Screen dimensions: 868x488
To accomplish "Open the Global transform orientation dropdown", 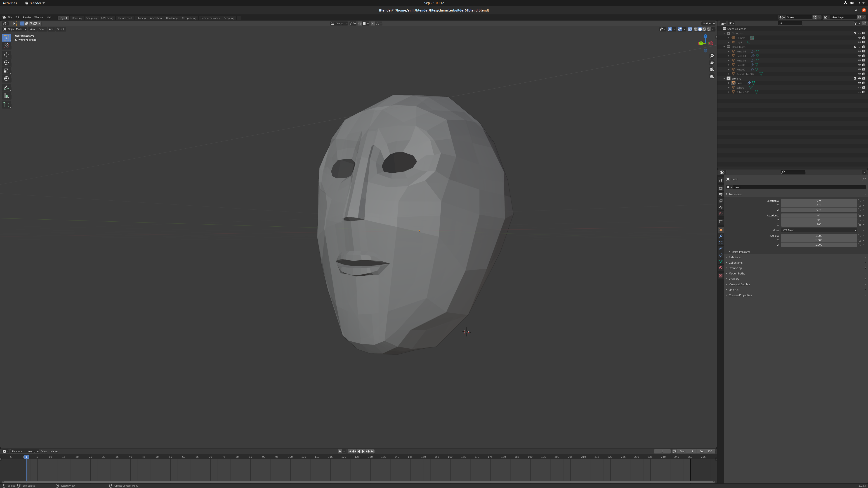I will pos(339,23).
